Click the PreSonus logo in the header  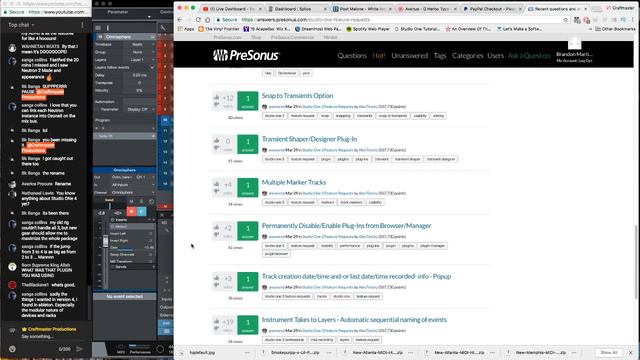246,55
